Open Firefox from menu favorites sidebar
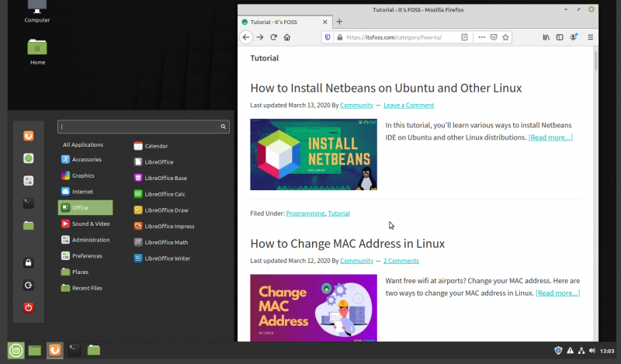Screen dimensions: 621x364 [x=29, y=137]
